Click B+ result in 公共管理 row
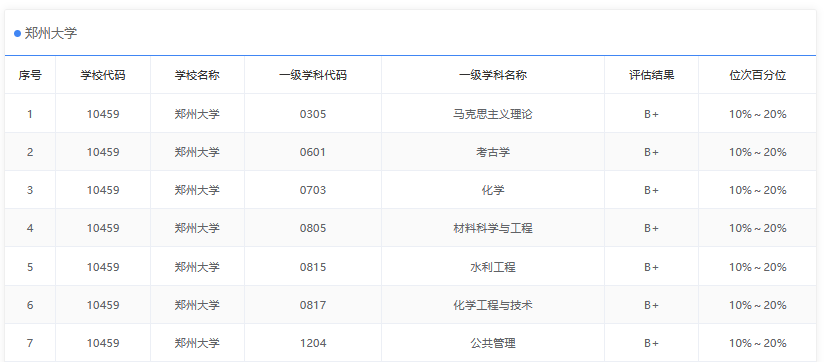827x362 pixels. [x=651, y=343]
